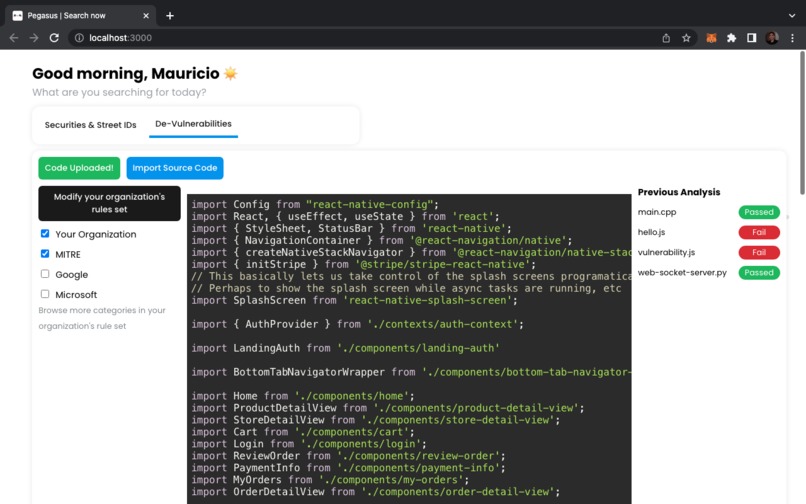806x504 pixels.
Task: Open a new tab with plus
Action: (170, 16)
